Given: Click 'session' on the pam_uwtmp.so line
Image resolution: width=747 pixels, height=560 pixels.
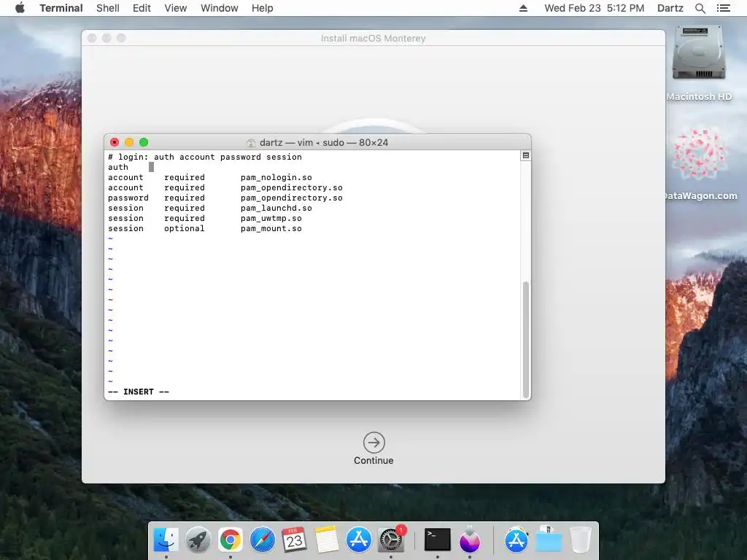Looking at the screenshot, I should tap(125, 219).
